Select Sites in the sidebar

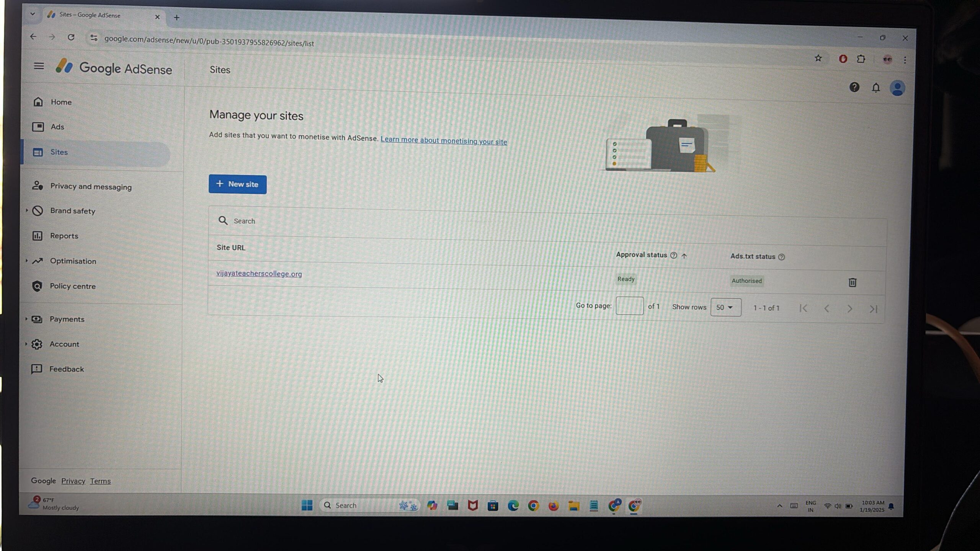click(x=96, y=152)
